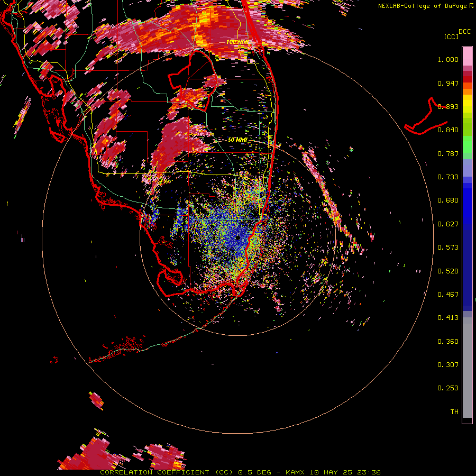The image size is (476, 476).
Task: Select the 0.787 scale value
Action: tap(448, 153)
